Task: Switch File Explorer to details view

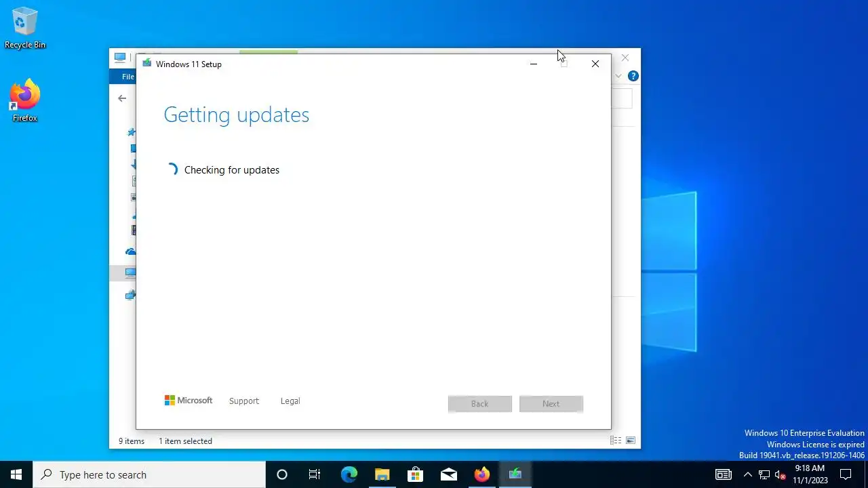Action: coord(616,441)
